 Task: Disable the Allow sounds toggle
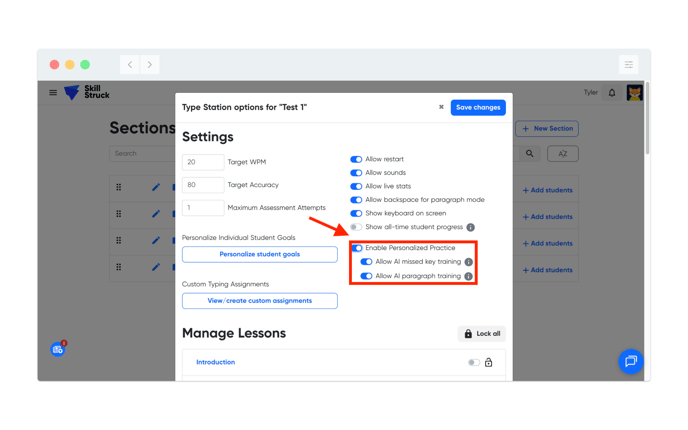pyautogui.click(x=356, y=173)
